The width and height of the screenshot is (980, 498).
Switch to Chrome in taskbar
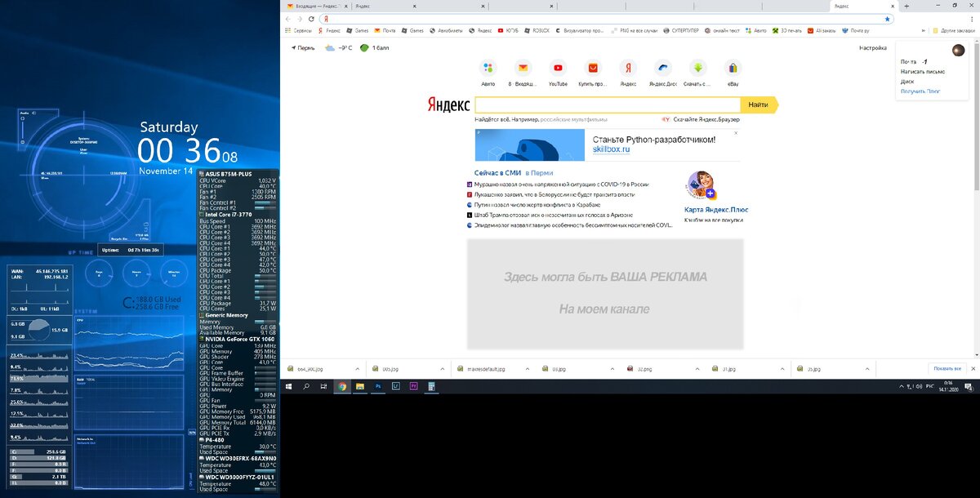pos(342,386)
